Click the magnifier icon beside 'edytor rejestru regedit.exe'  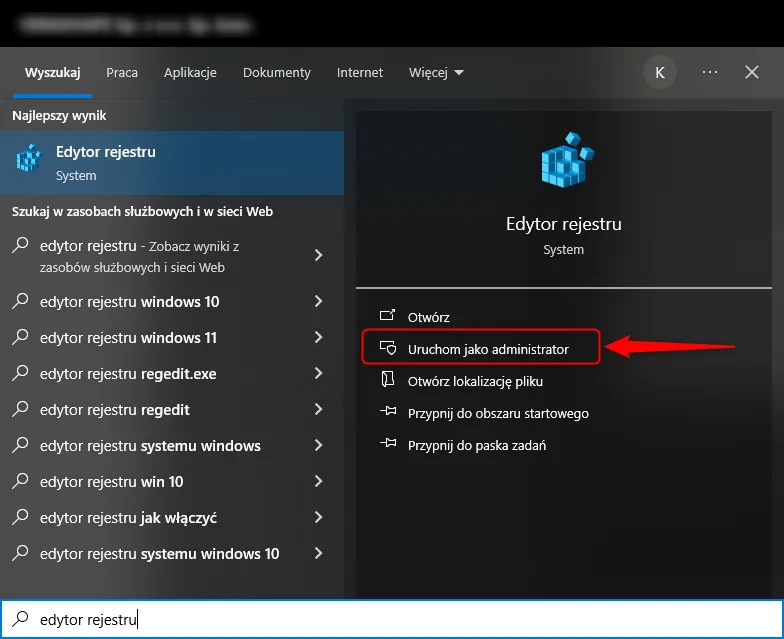tap(20, 372)
